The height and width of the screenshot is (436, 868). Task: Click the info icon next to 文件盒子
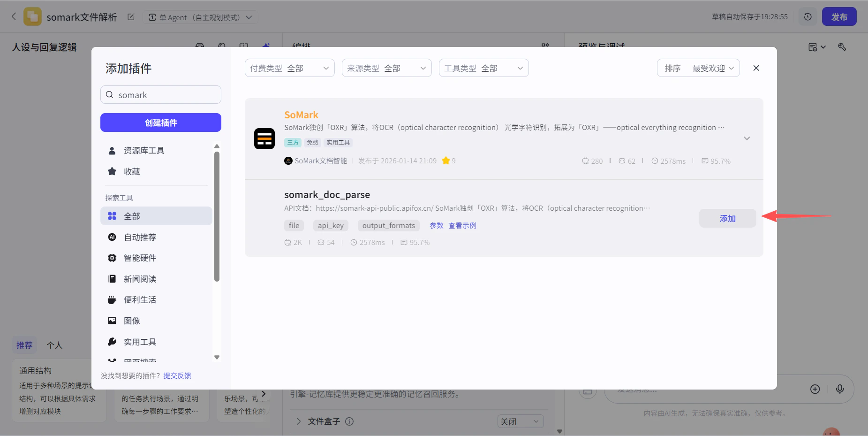[350, 421]
